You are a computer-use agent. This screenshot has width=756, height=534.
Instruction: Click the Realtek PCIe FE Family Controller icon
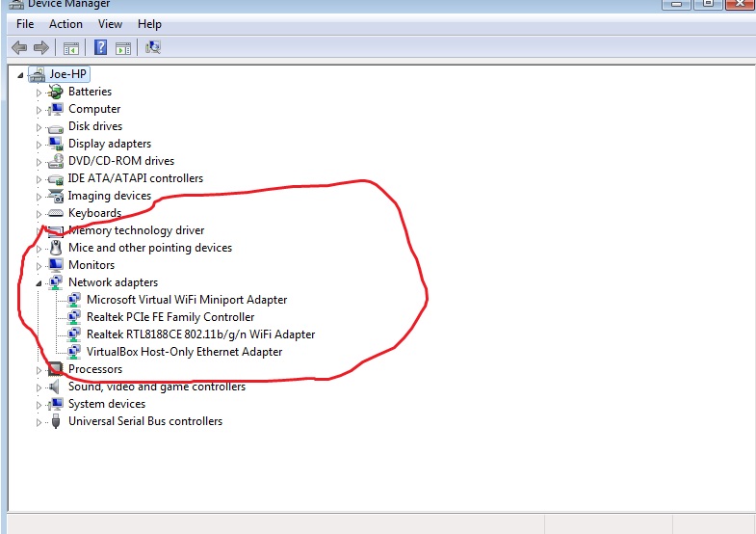click(x=74, y=317)
